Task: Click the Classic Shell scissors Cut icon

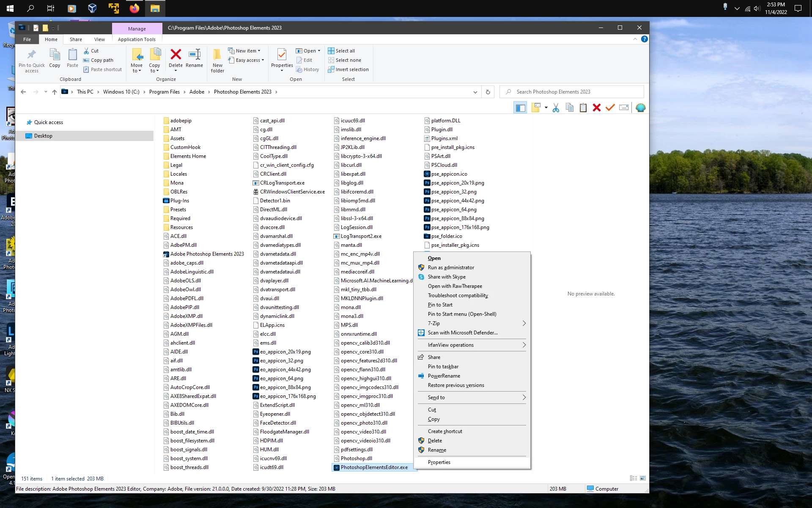Action: tap(556, 108)
